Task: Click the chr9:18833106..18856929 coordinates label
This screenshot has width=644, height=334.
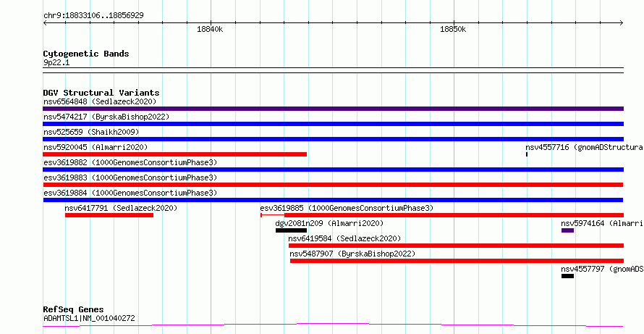Action: pyautogui.click(x=93, y=15)
